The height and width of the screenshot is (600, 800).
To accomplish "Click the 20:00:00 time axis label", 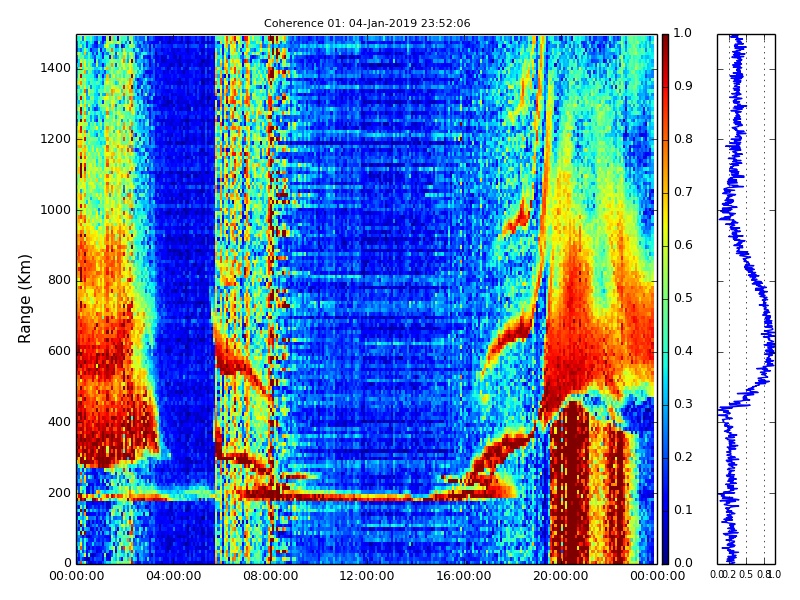I will click(561, 577).
